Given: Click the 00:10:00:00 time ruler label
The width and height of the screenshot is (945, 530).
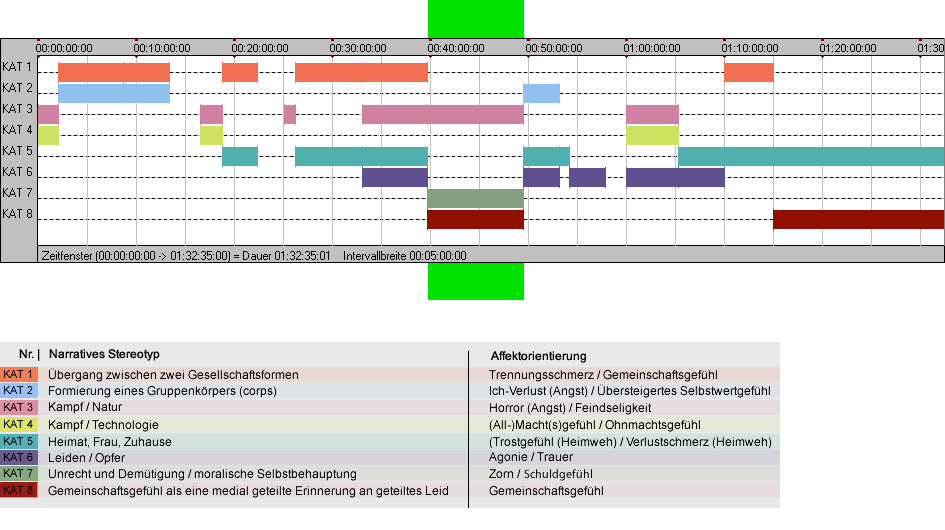Looking at the screenshot, I should click(x=162, y=48).
